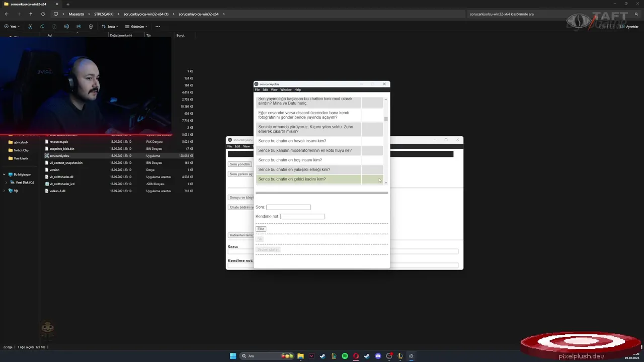Open the Sırala sort dropdown
The width and height of the screenshot is (644, 362).
coord(110,27)
